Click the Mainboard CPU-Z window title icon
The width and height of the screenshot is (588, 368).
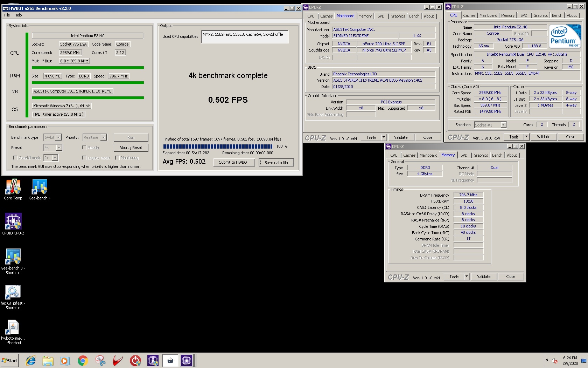pos(306,7)
